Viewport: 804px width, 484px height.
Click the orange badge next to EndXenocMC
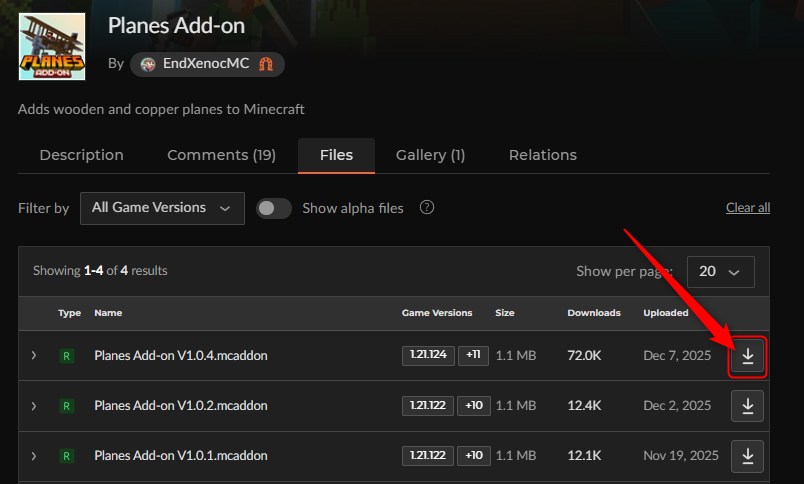pyautogui.click(x=266, y=64)
